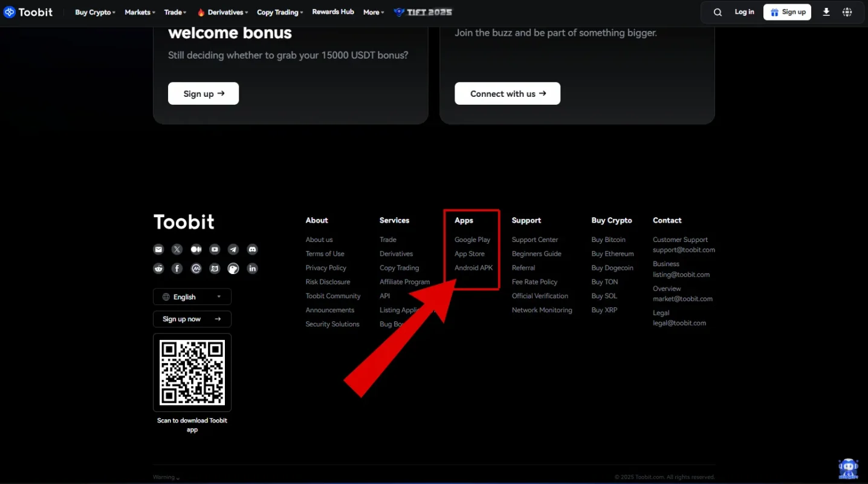Open the Affiliate Program link
This screenshot has height=484, width=868.
[x=405, y=282]
